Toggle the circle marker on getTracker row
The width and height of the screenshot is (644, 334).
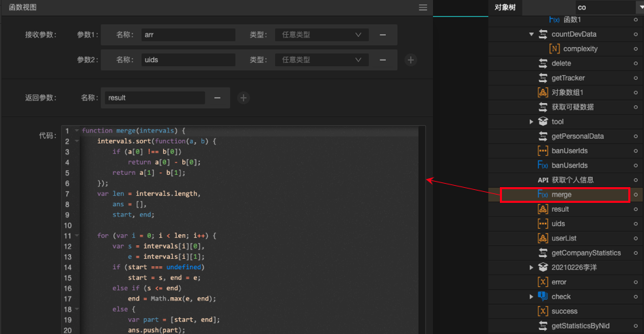(635, 78)
